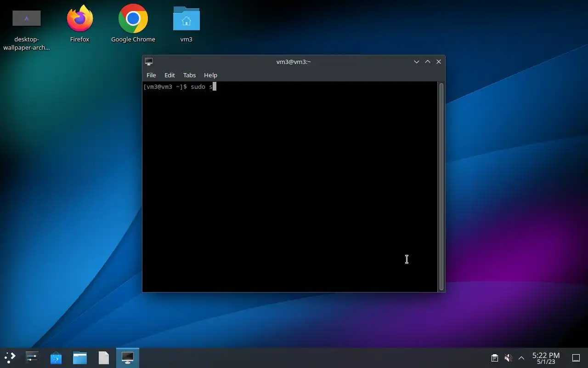The image size is (588, 368).
Task: Close the terminal window
Action: [439, 62]
